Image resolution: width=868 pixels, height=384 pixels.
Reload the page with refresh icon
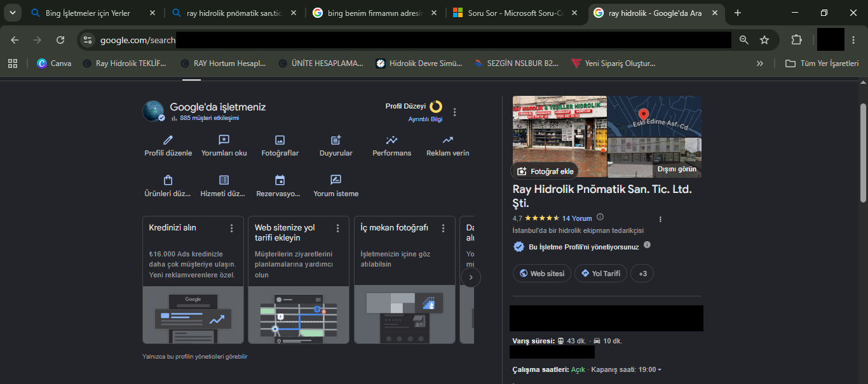pyautogui.click(x=60, y=40)
